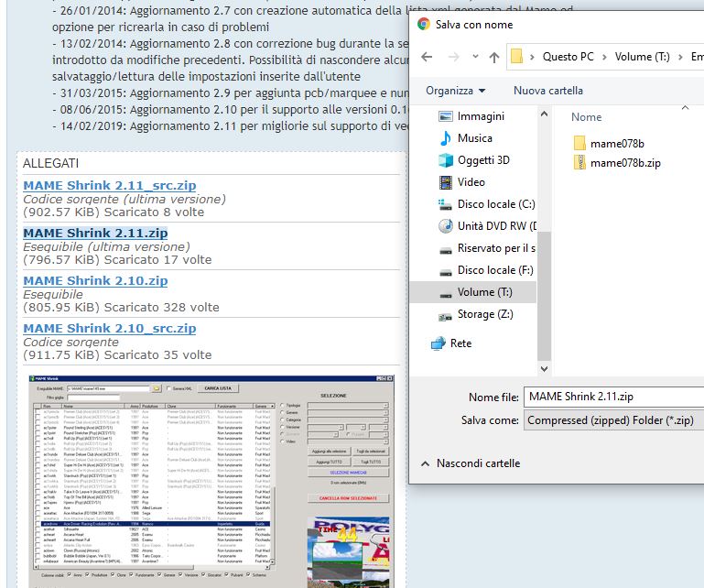Expand the chevron after Volume (T:) in the path
The width and height of the screenshot is (704, 588).
click(680, 57)
